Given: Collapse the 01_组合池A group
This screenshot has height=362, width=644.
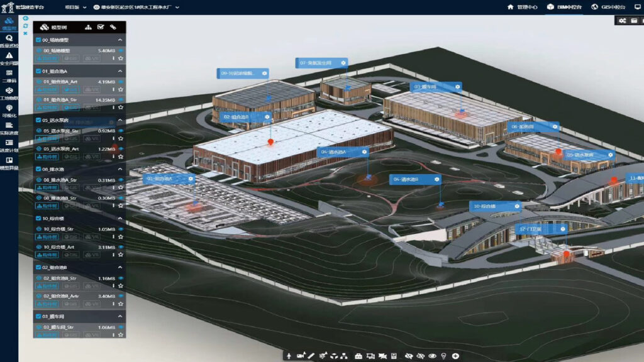Looking at the screenshot, I should click(x=120, y=71).
